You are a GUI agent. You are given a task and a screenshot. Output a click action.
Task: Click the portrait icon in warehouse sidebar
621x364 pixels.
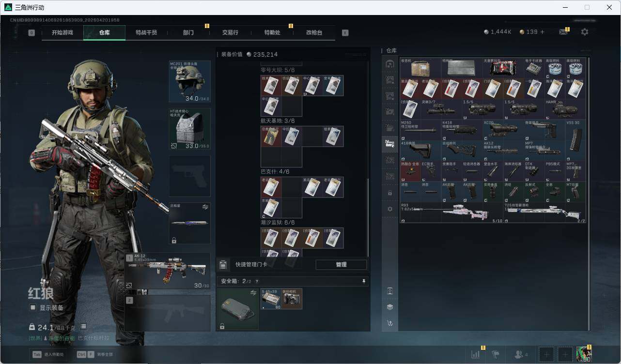click(x=390, y=291)
